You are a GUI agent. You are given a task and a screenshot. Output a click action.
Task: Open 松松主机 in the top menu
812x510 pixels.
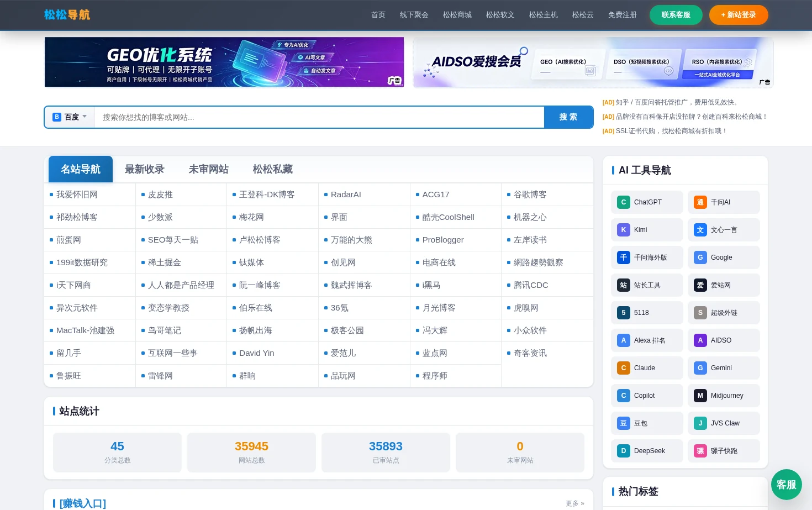544,15
